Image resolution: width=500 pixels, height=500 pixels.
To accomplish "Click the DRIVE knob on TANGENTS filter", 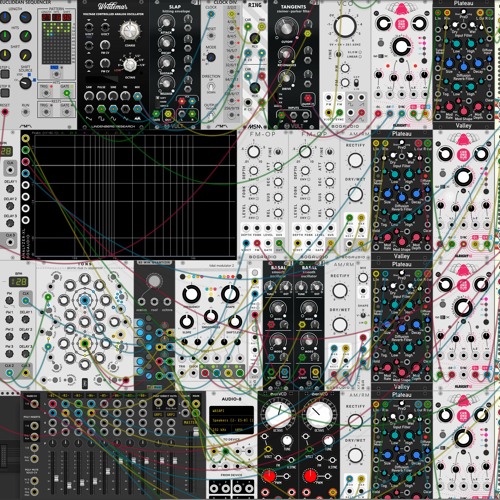I will [x=285, y=77].
